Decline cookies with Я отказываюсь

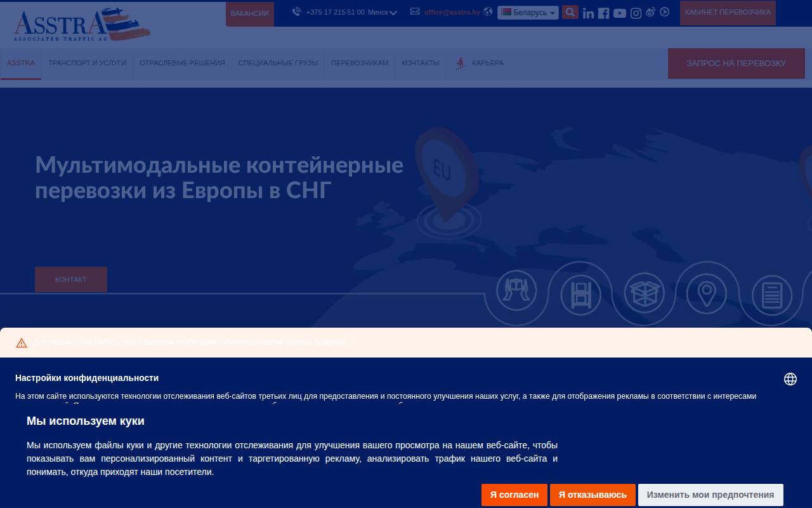pyautogui.click(x=593, y=495)
